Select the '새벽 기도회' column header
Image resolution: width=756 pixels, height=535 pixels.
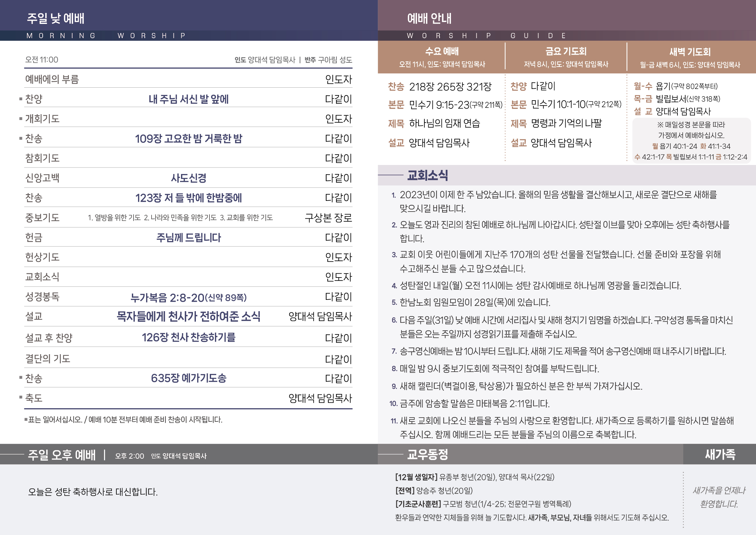(690, 52)
